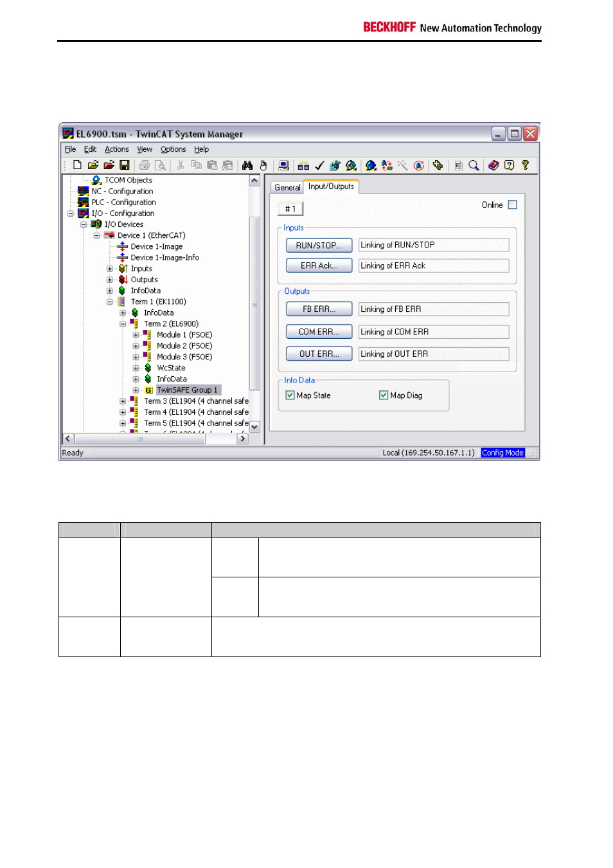Image resolution: width=613 pixels, height=868 pixels.
Task: Click the COM ERR... button
Action: (319, 332)
